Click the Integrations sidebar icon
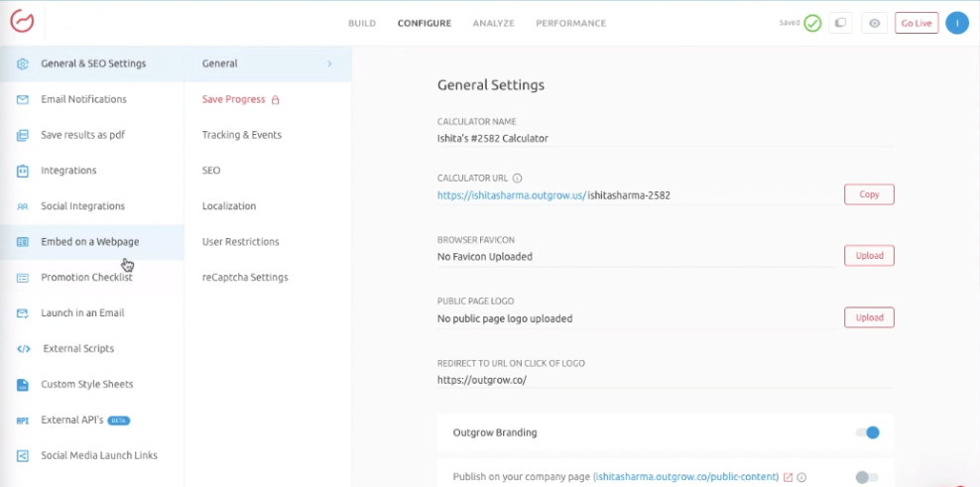Viewport: 980px width, 487px height. pyautogui.click(x=22, y=171)
